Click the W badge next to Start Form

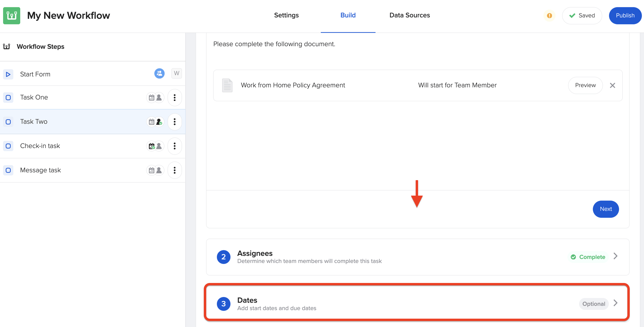176,73
